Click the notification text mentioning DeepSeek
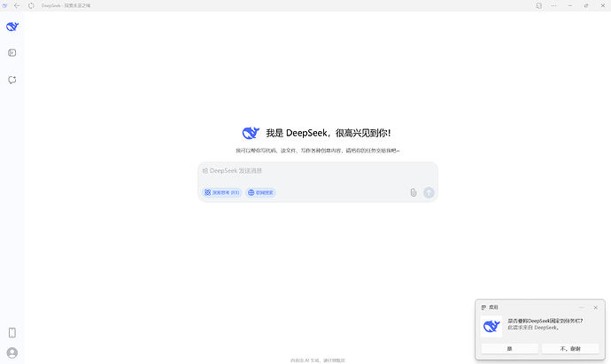611x364 pixels. coord(545,324)
